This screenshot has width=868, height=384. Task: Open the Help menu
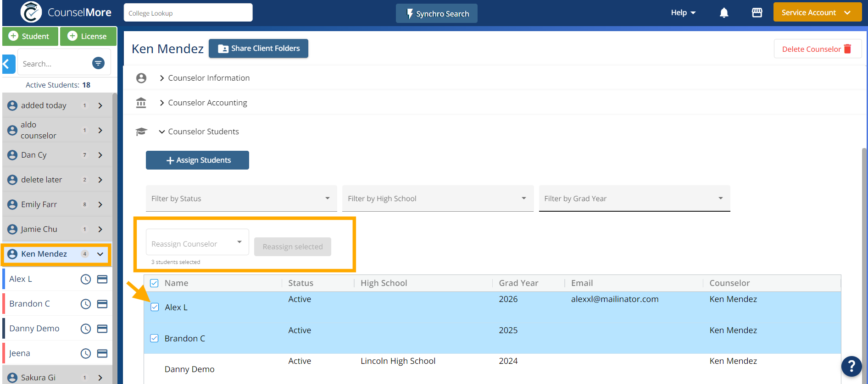(683, 13)
